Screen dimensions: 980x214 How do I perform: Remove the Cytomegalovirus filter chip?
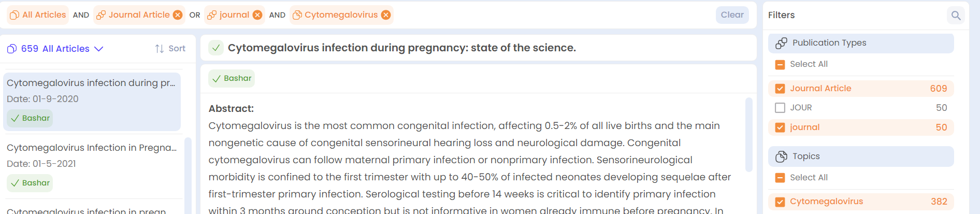386,15
